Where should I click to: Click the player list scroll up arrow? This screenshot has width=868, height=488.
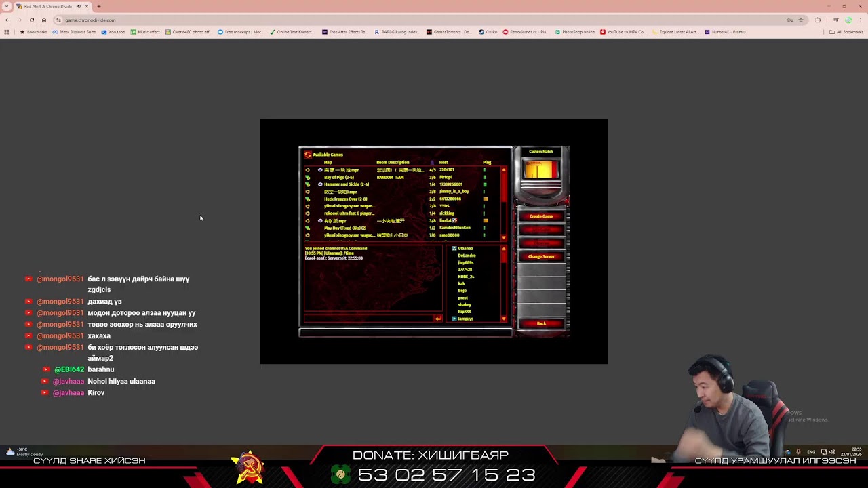tap(504, 249)
